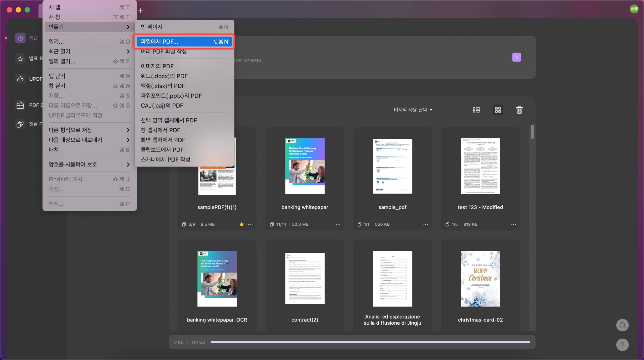Choose 열기... from the menu
Image resolution: width=644 pixels, height=360 pixels.
pyautogui.click(x=89, y=42)
